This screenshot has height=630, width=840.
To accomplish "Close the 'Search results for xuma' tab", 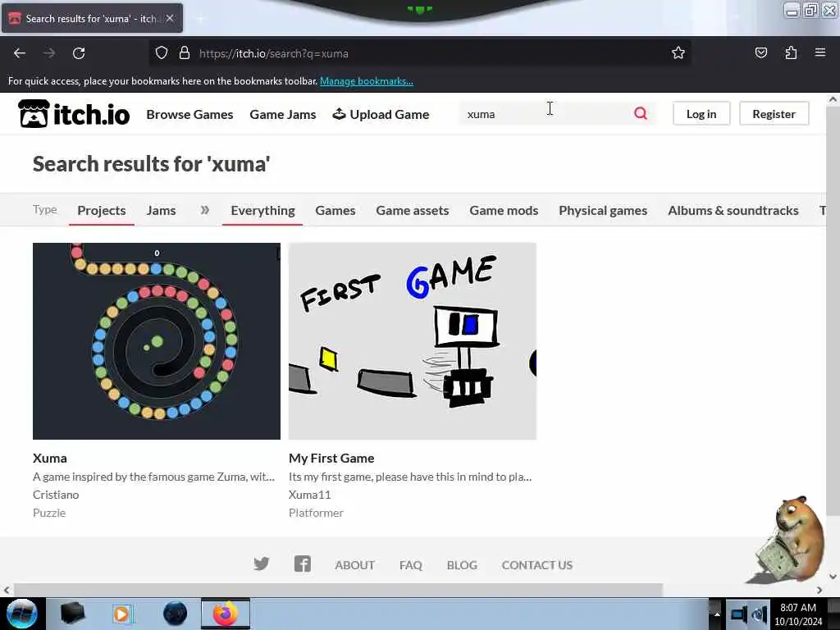I will click(170, 18).
